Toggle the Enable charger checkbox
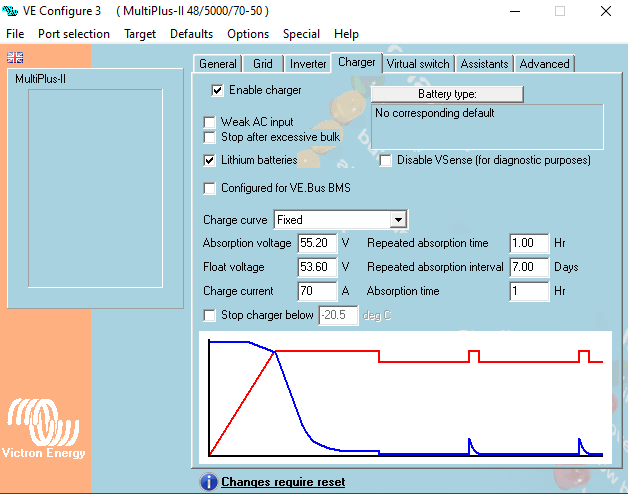Viewport: 628px width, 494px height. click(x=217, y=91)
